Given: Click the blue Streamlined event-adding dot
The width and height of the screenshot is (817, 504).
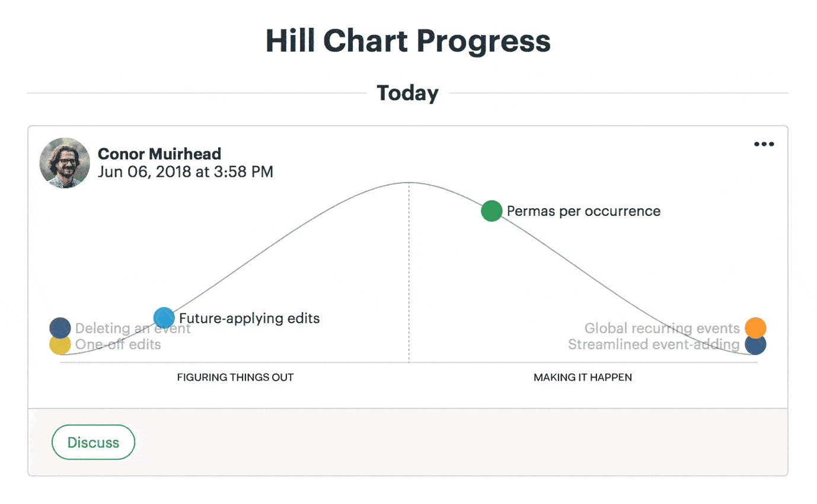Looking at the screenshot, I should [x=755, y=344].
